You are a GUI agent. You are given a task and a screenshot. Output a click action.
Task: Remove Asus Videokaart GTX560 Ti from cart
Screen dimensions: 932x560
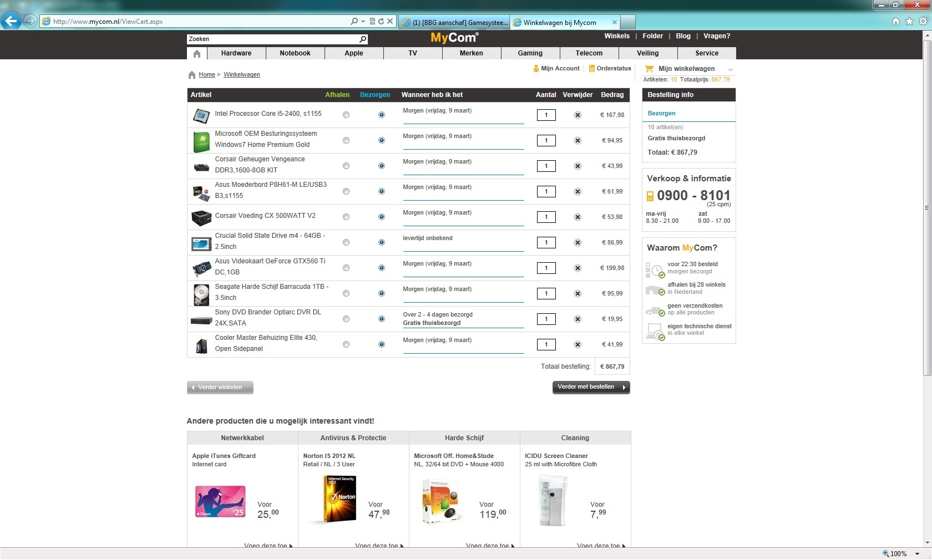(x=578, y=268)
